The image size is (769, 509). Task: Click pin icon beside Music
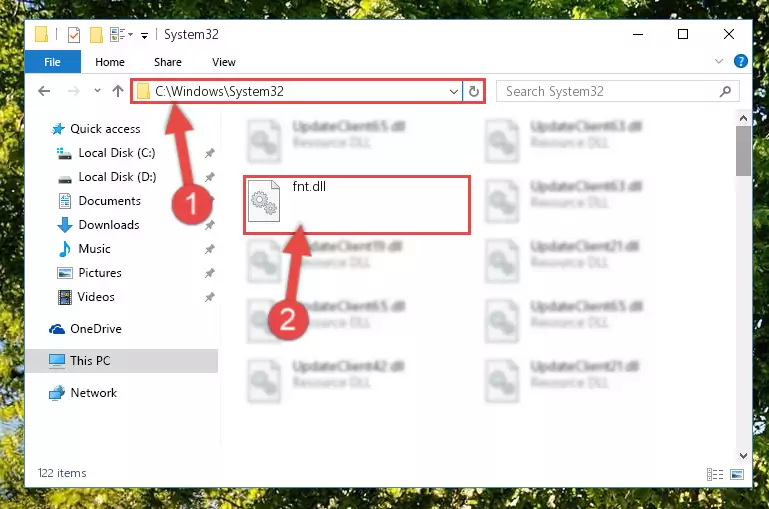coord(209,249)
